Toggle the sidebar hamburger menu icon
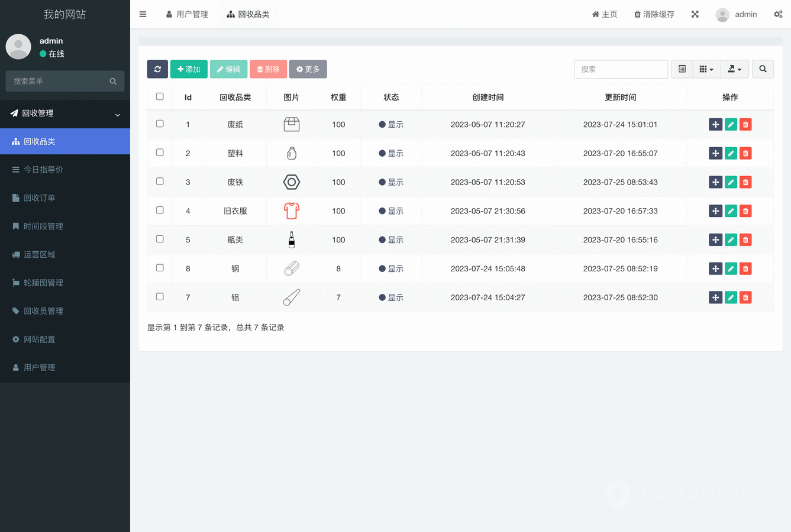Viewport: 791px width, 532px height. (143, 14)
